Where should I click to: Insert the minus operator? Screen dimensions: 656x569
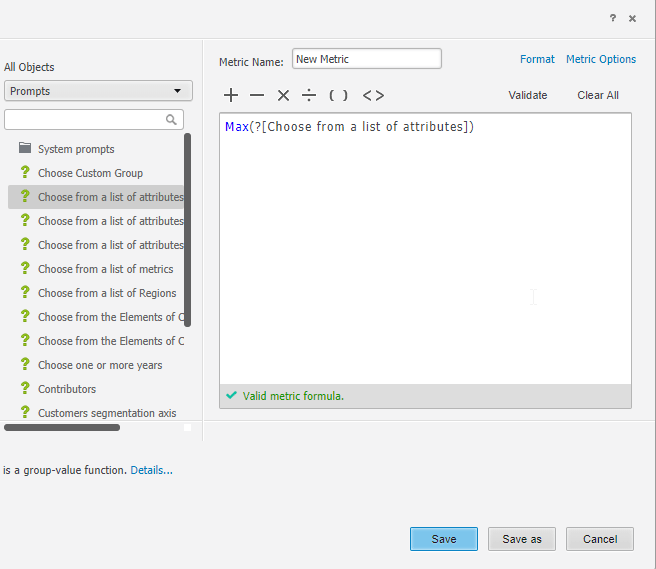(x=257, y=95)
